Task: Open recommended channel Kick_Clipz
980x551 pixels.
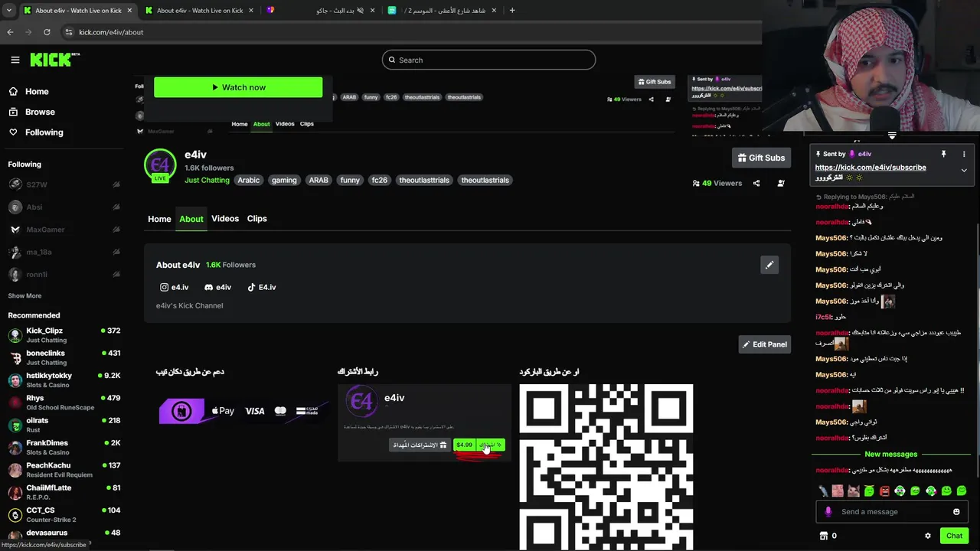Action: [64, 334]
